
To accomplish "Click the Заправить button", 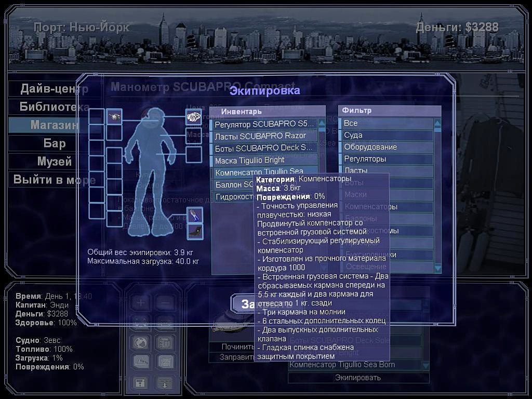I will click(232, 357).
